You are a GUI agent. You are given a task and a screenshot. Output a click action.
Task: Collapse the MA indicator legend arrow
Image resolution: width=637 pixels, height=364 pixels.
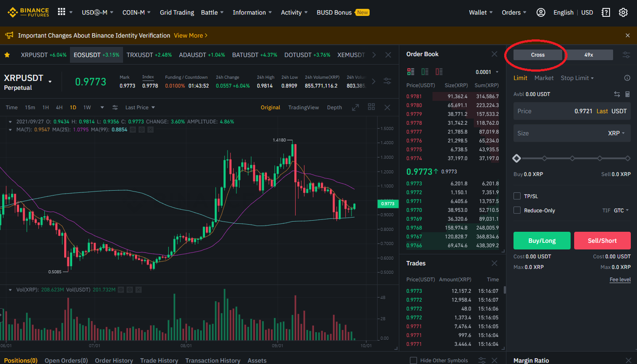click(11, 130)
